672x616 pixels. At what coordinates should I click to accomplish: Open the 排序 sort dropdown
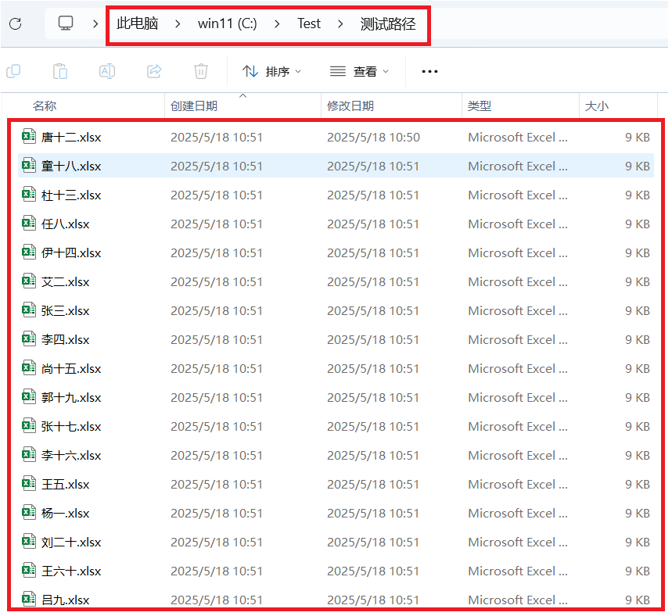pyautogui.click(x=273, y=71)
